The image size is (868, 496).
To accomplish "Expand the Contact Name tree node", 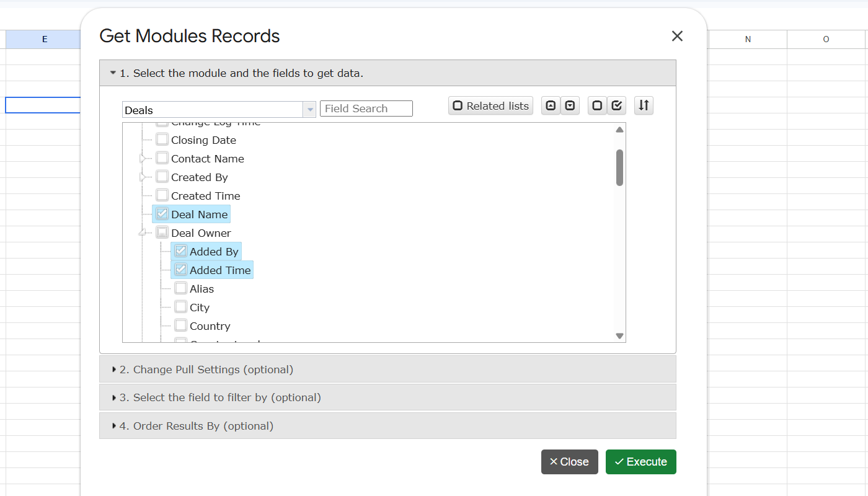I will 143,159.
